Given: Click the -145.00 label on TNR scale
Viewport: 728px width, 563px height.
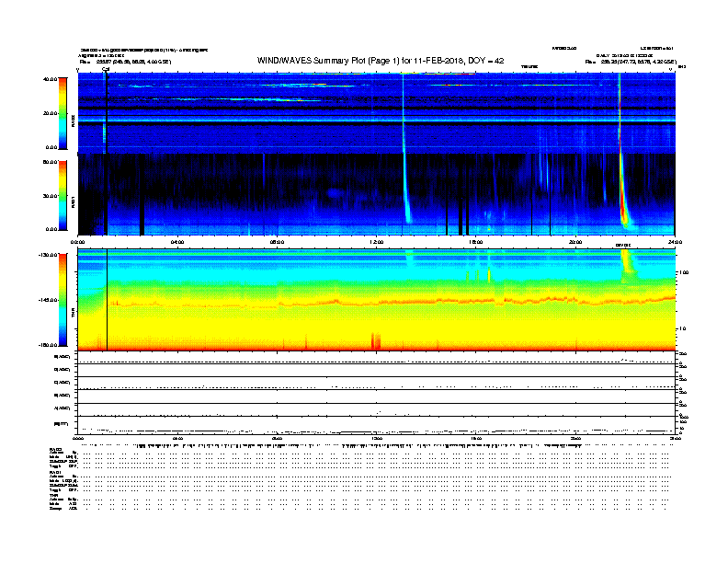Looking at the screenshot, I should click(x=49, y=300).
